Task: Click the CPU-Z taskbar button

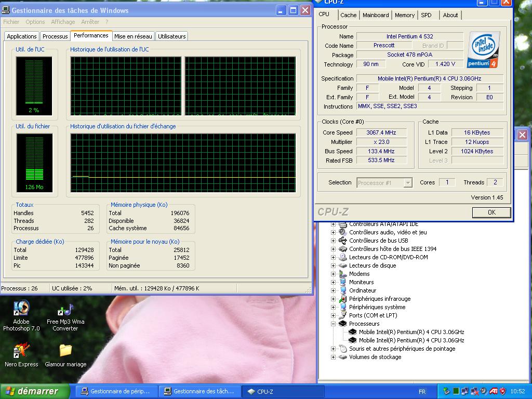Action: 283,392
